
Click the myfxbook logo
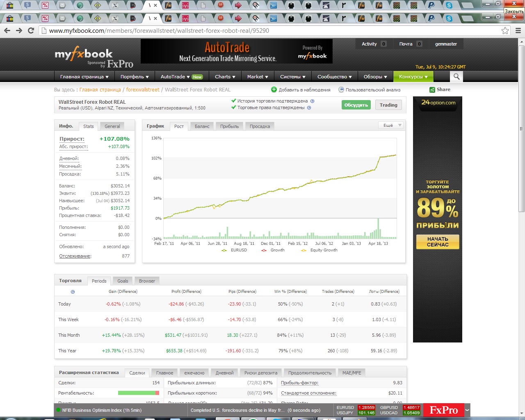click(84, 55)
